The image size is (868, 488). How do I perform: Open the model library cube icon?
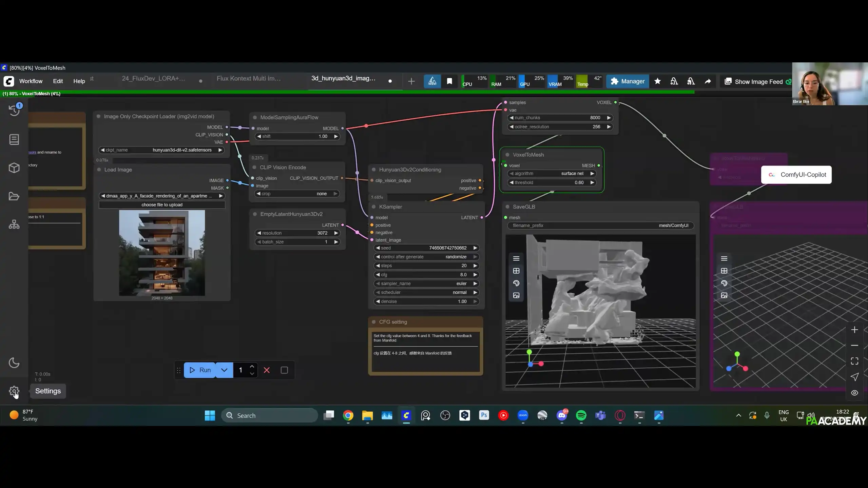[x=14, y=168]
